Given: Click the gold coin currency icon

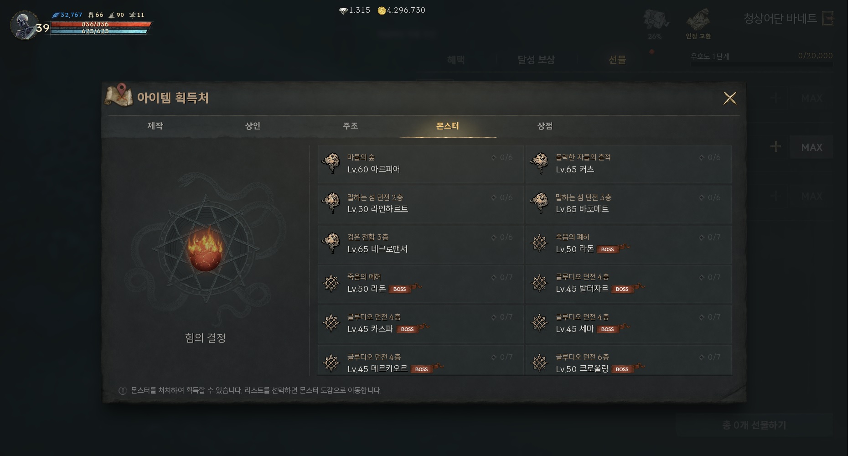Looking at the screenshot, I should tap(382, 10).
